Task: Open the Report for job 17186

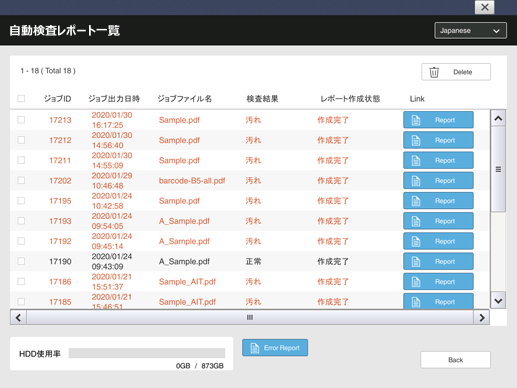Action: click(x=438, y=282)
